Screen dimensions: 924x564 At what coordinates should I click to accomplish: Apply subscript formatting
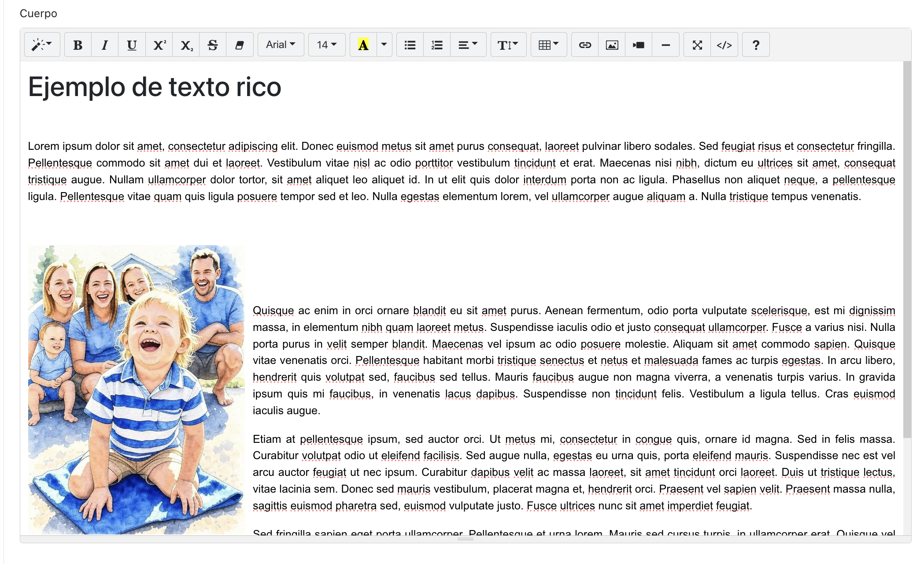(x=186, y=45)
